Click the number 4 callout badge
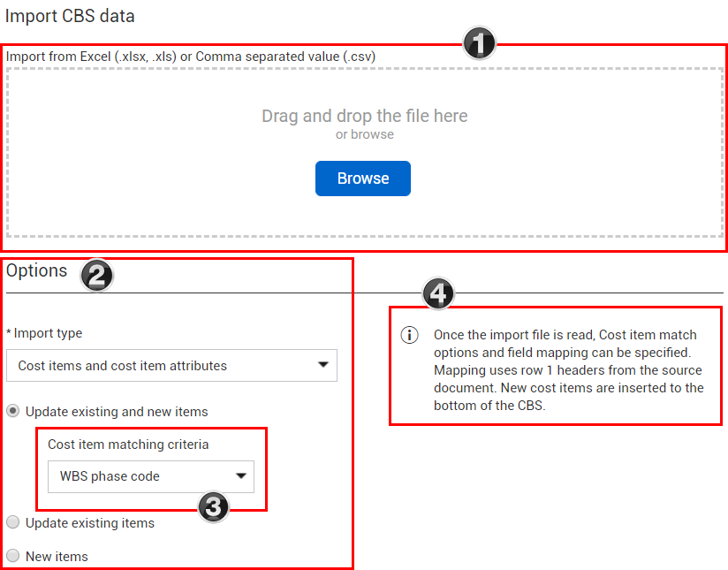 tap(438, 293)
